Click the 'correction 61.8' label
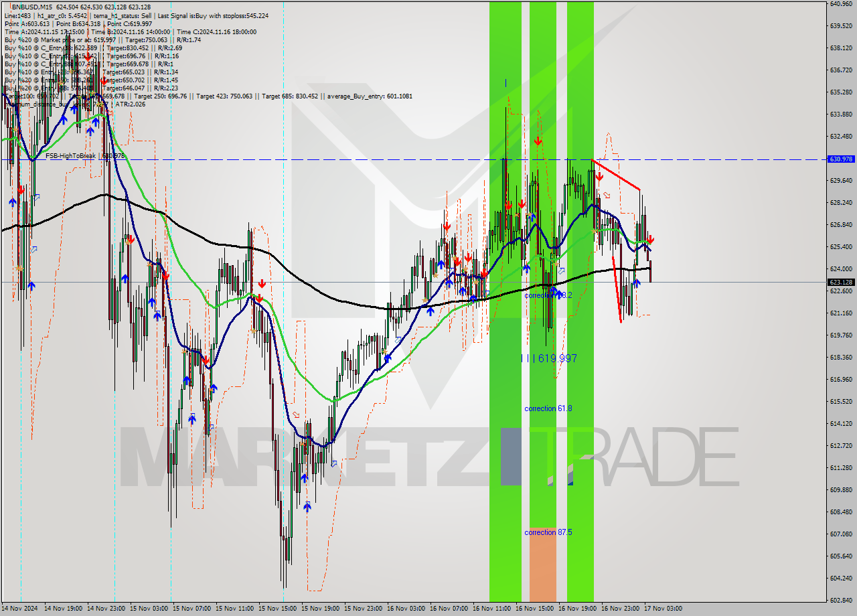The height and width of the screenshot is (616, 857). [548, 408]
